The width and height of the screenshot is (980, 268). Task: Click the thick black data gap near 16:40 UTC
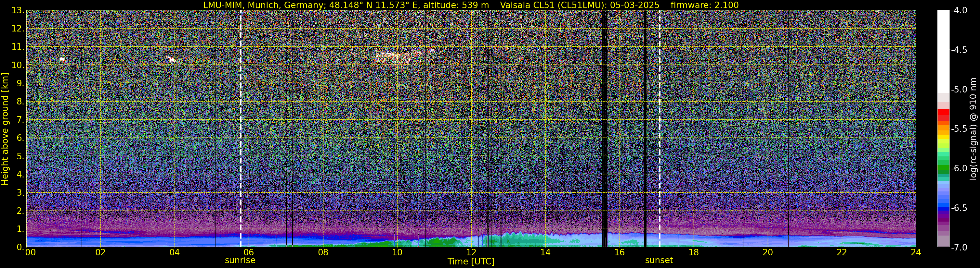point(645,128)
